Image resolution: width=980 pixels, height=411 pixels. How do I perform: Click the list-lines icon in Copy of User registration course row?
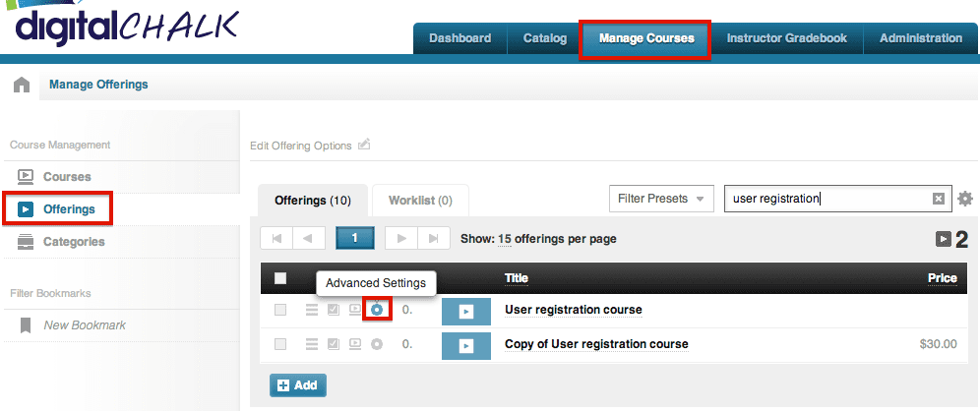(312, 343)
